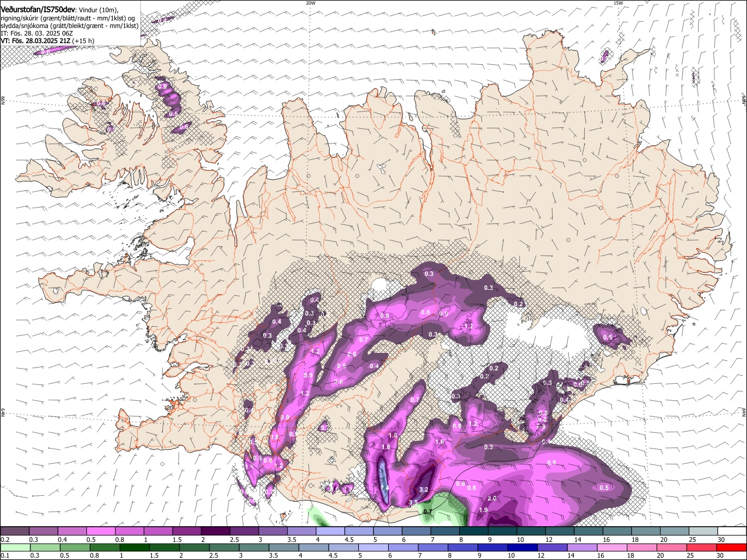Image resolution: width=747 pixels, height=560 pixels.
Task: Click the '7.4' precipitation value on the map
Action: pos(384,488)
